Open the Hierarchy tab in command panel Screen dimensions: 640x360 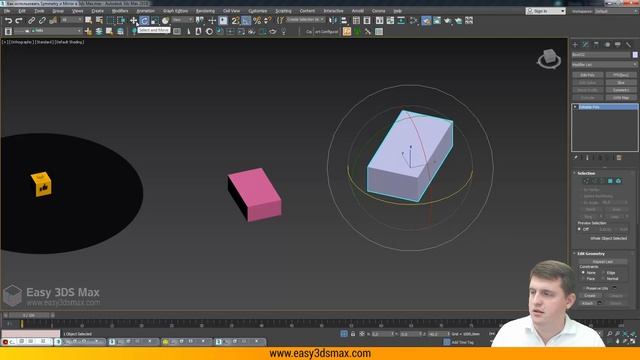[596, 44]
